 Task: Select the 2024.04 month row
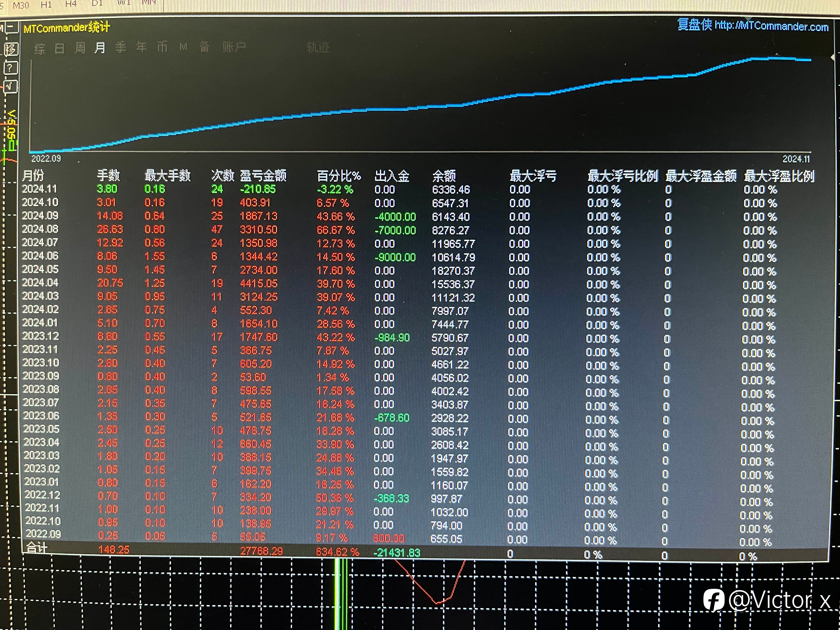click(x=400, y=284)
